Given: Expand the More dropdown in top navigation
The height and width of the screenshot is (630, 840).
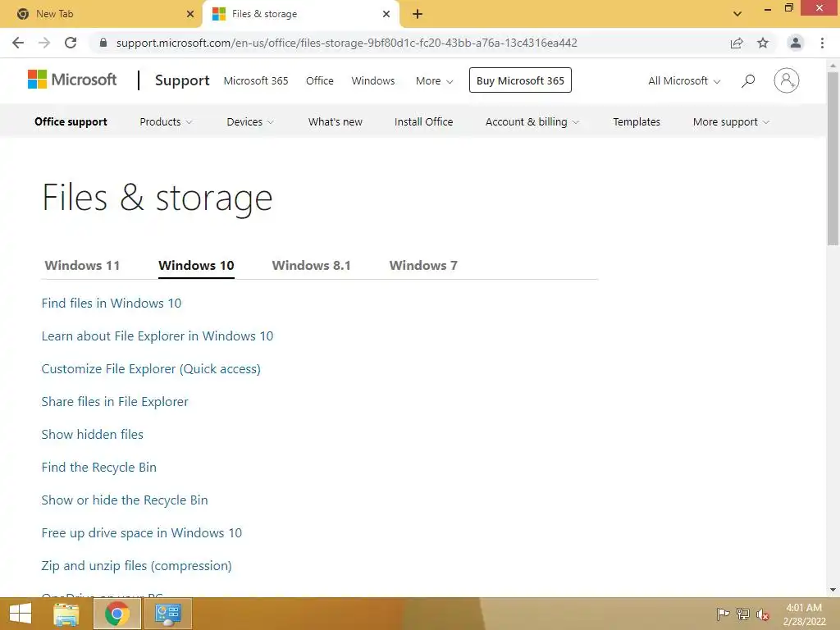Looking at the screenshot, I should pos(435,81).
